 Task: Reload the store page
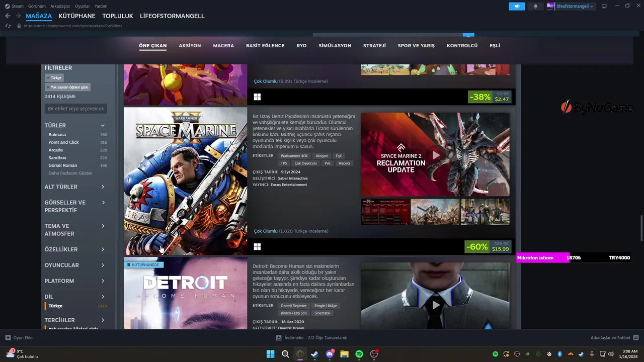coord(8,26)
